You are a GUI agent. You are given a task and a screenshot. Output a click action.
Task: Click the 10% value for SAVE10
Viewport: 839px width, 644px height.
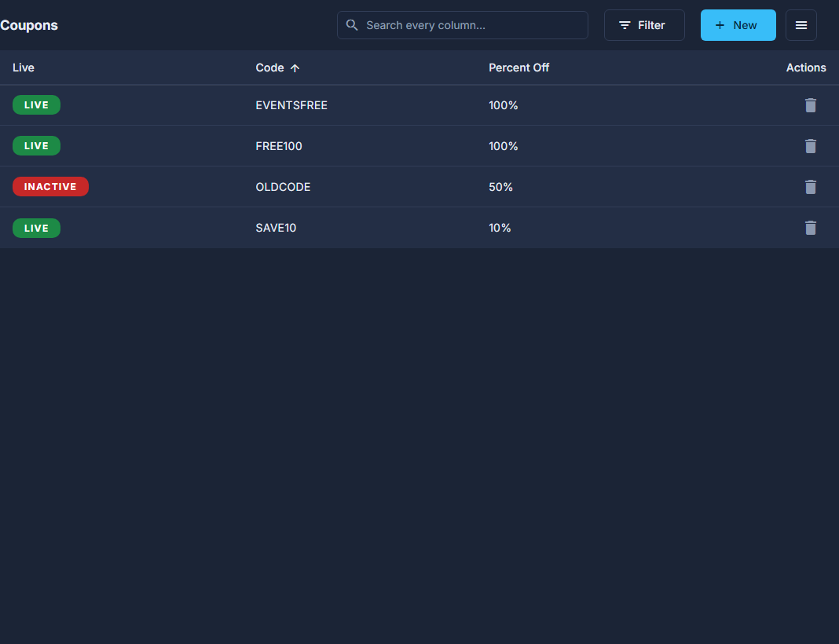499,228
